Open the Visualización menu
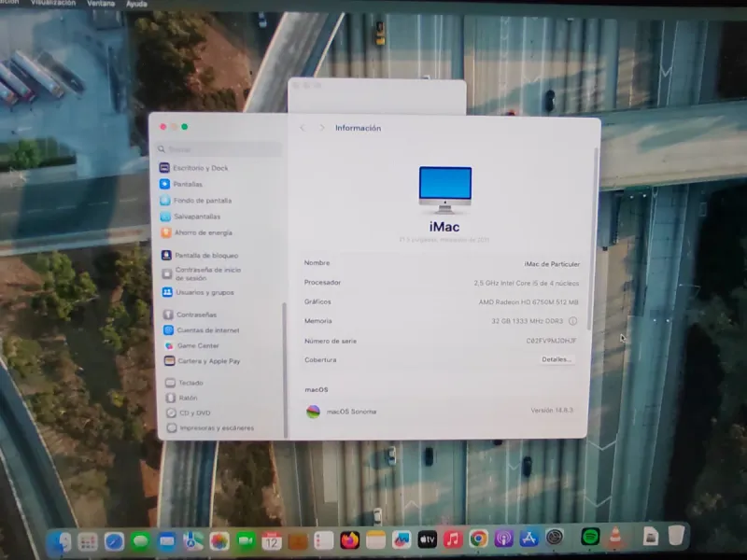747x560 pixels. (53, 3)
